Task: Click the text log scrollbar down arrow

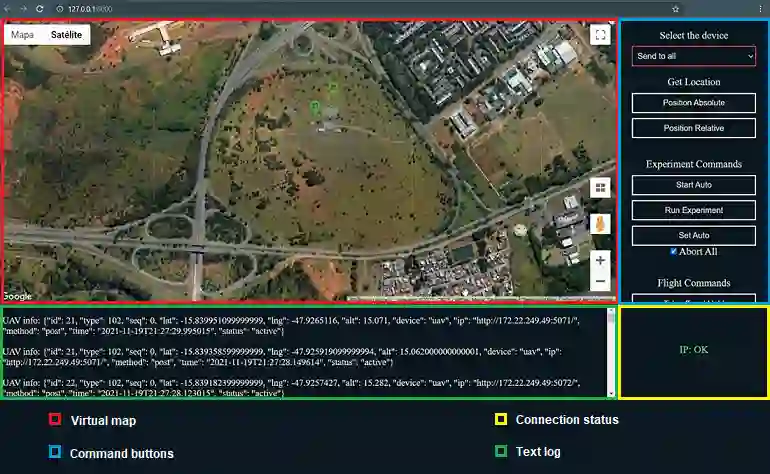Action: pos(611,393)
